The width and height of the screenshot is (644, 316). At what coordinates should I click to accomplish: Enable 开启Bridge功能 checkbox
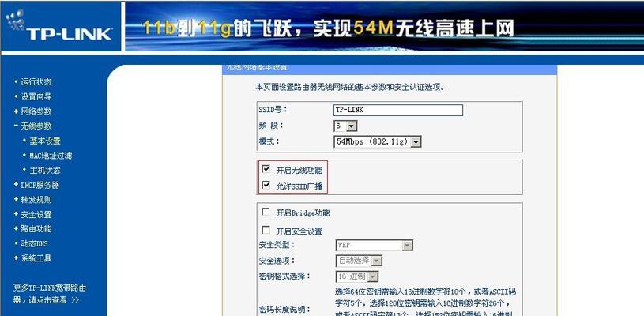click(266, 212)
